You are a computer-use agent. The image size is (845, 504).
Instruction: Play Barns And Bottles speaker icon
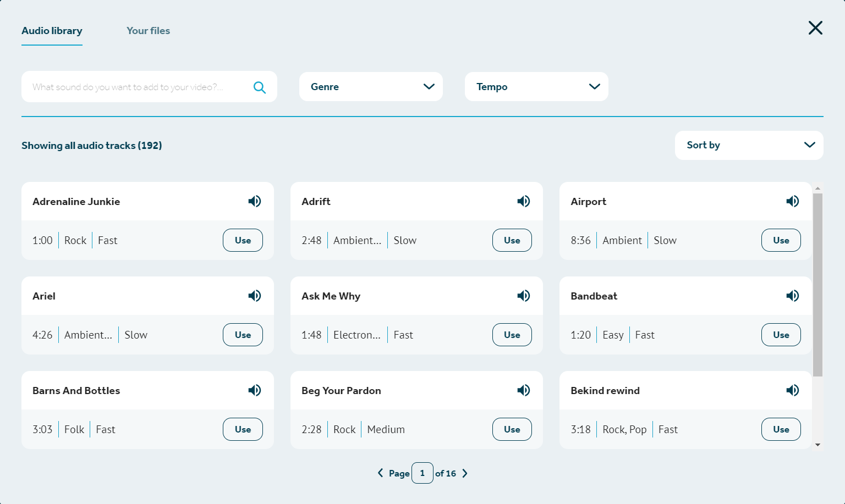(254, 390)
